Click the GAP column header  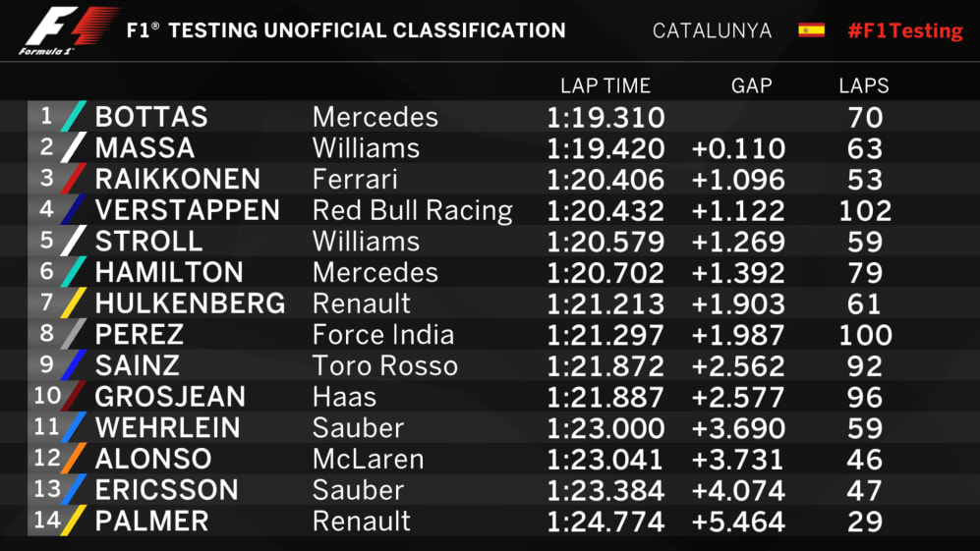[751, 86]
